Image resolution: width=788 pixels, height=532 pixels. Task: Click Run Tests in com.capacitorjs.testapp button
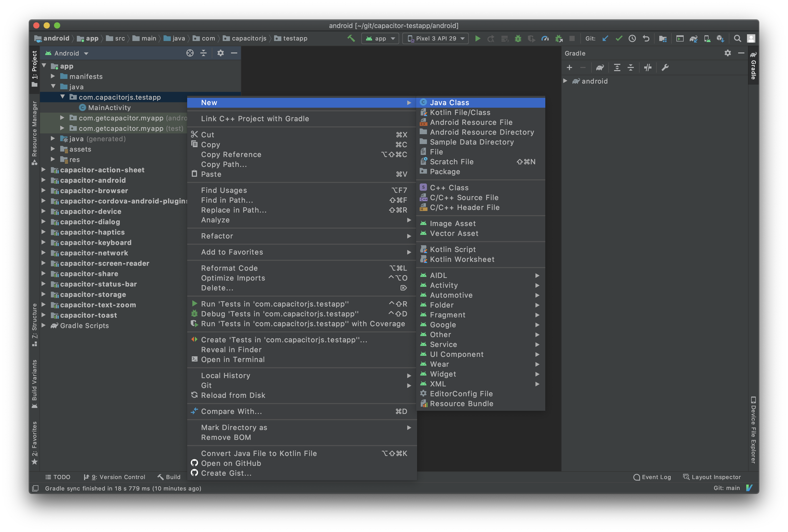click(x=274, y=303)
